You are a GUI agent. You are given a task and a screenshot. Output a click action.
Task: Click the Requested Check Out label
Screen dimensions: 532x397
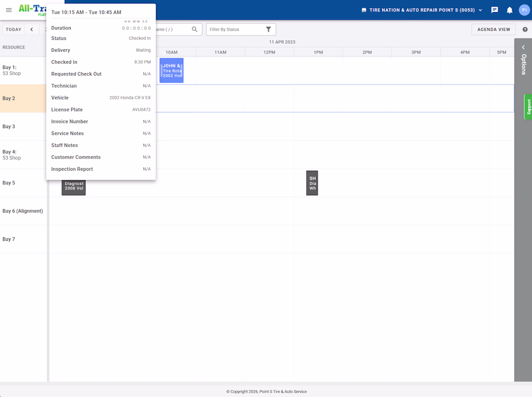tap(76, 74)
